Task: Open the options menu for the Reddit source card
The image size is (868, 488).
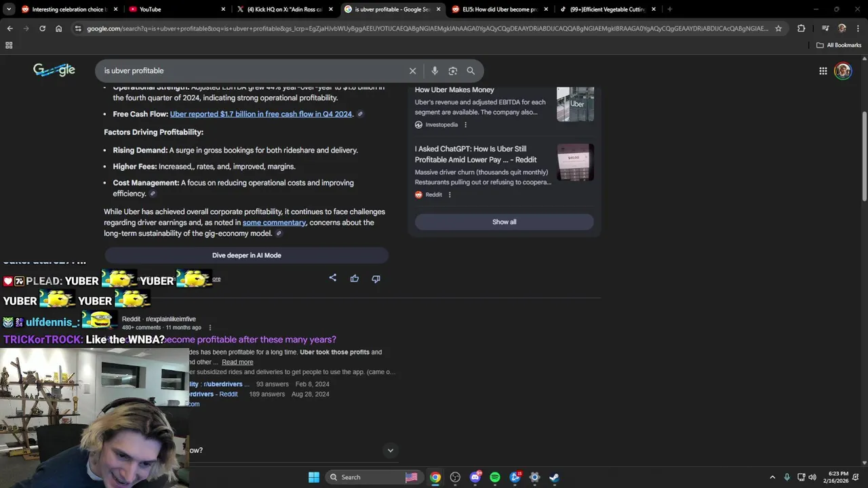Action: pos(450,195)
